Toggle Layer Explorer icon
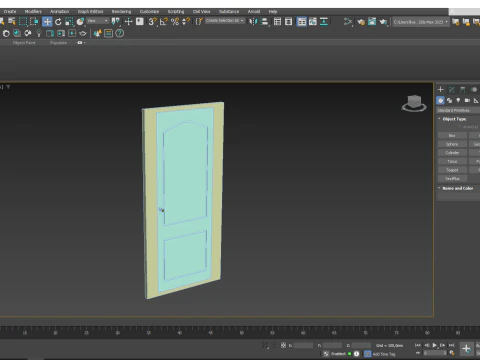The image size is (480, 360). click(288, 22)
